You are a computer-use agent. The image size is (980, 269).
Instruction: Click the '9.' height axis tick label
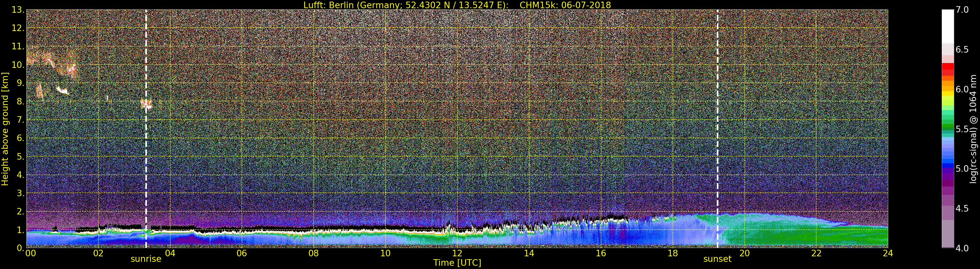tap(20, 83)
